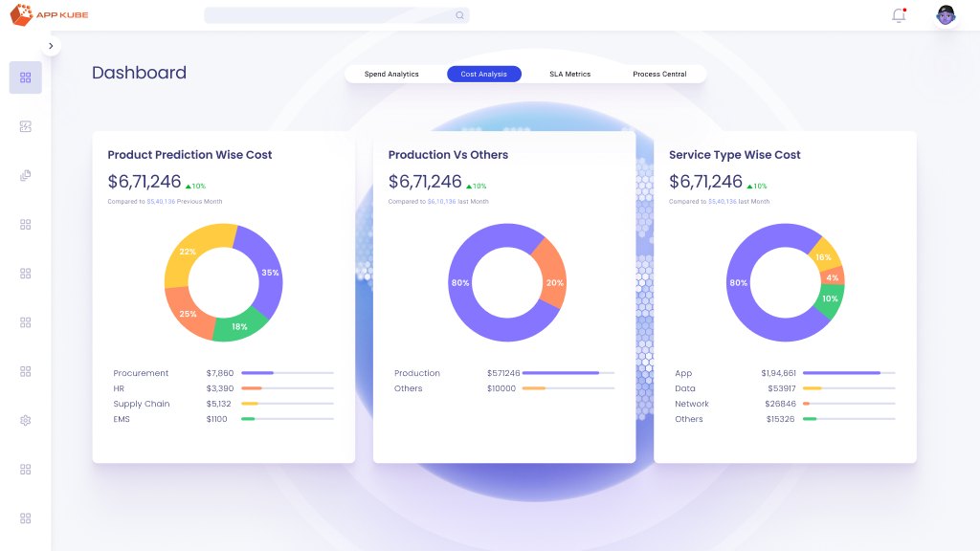Click 80% purple segment in Service Type chart
The width and height of the screenshot is (980, 551).
741,282
